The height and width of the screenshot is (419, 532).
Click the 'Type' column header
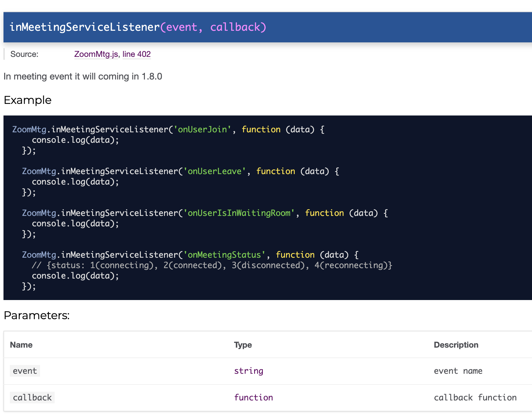243,345
